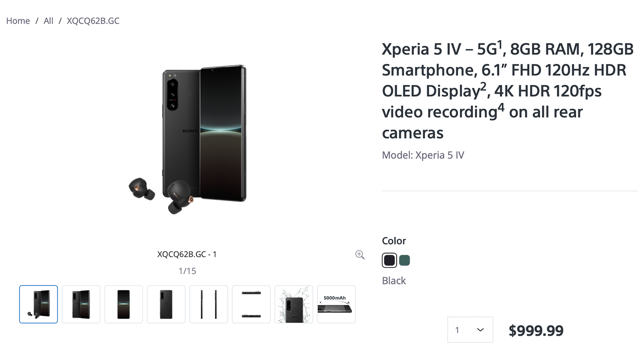Choose the green color swatch
Screen dimensions: 644x362
pyautogui.click(x=404, y=260)
